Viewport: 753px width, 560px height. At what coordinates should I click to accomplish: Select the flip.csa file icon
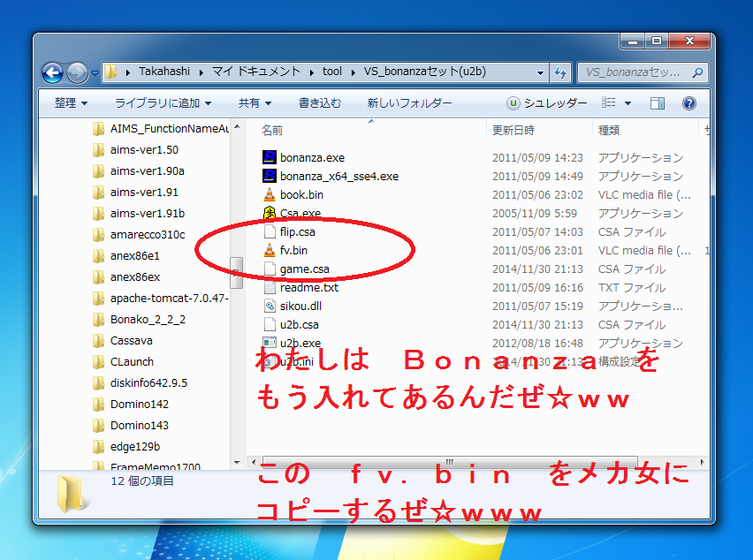pyautogui.click(x=270, y=231)
